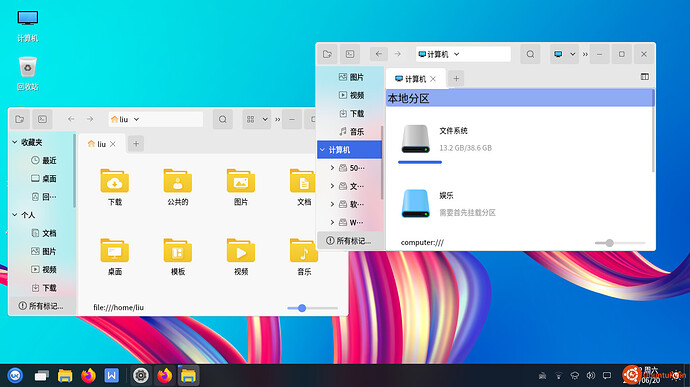
Task: Open view mode dropdown in liu window
Action: tap(265, 119)
